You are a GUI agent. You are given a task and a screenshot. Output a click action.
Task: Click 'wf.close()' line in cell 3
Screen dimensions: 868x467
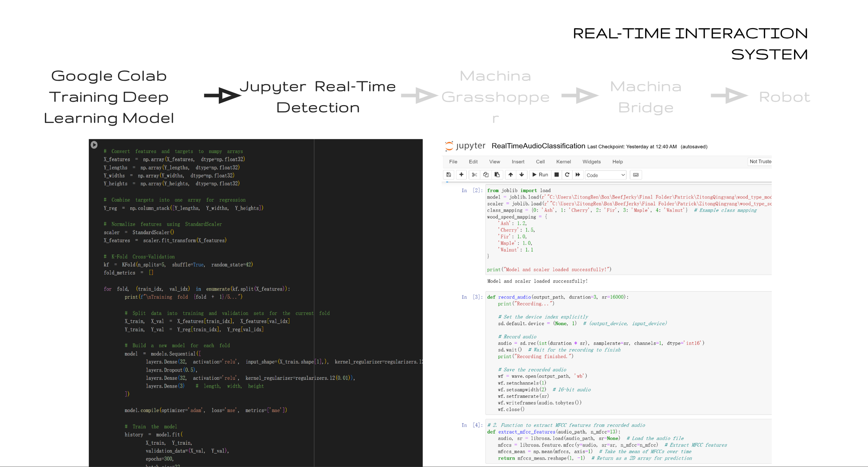[x=511, y=410]
